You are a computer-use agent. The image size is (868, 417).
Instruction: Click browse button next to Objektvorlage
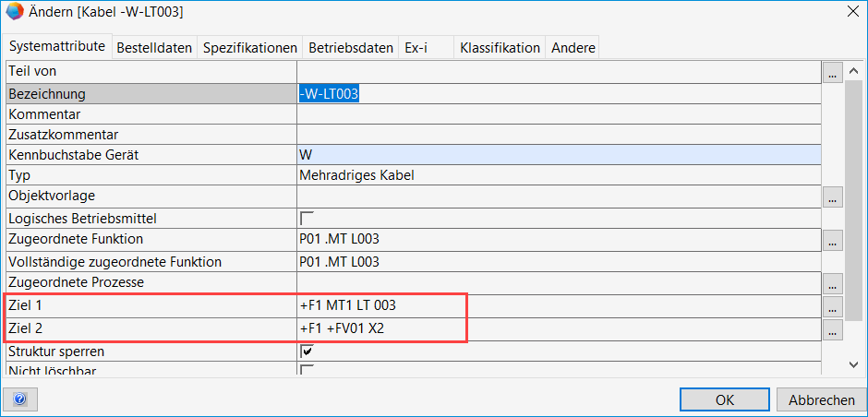tap(832, 197)
